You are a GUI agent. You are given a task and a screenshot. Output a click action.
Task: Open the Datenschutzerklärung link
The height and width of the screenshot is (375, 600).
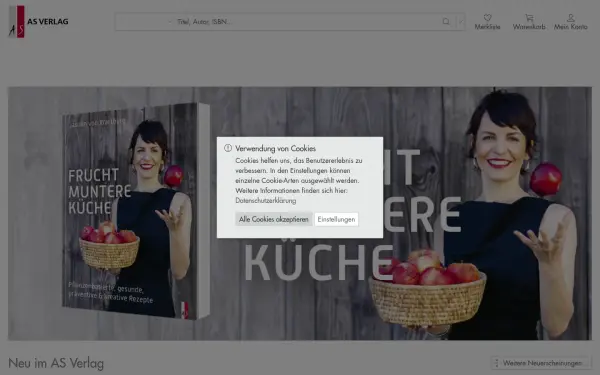pos(266,201)
